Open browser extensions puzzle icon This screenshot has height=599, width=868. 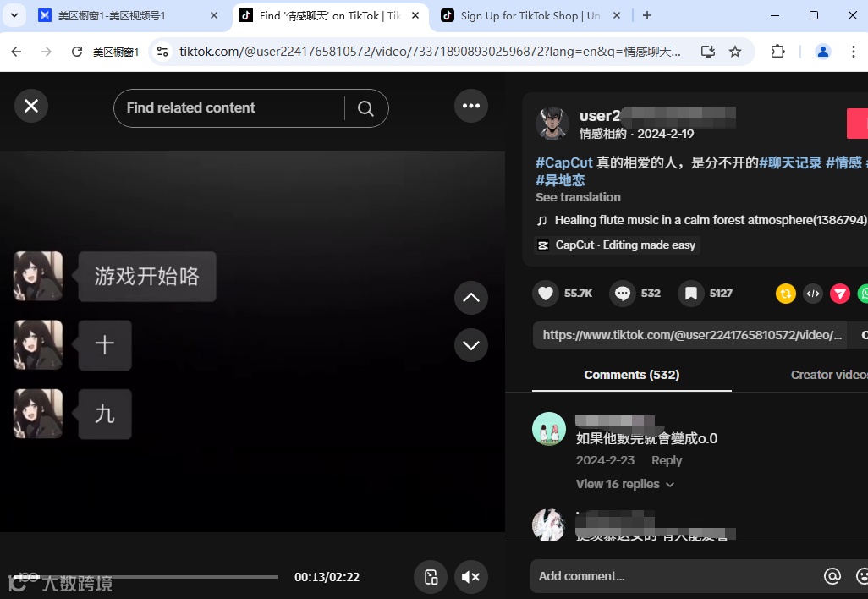pyautogui.click(x=777, y=52)
